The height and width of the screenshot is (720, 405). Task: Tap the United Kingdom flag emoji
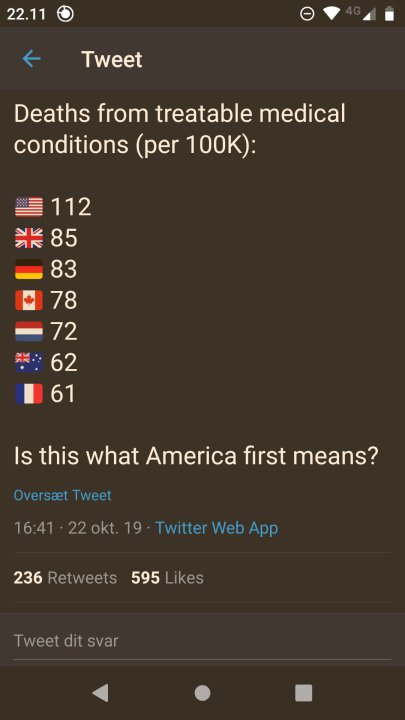tap(29, 238)
